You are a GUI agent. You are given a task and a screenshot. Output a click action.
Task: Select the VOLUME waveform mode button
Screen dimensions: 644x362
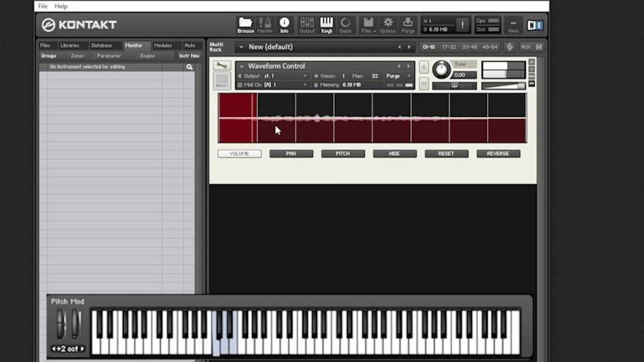click(x=239, y=153)
